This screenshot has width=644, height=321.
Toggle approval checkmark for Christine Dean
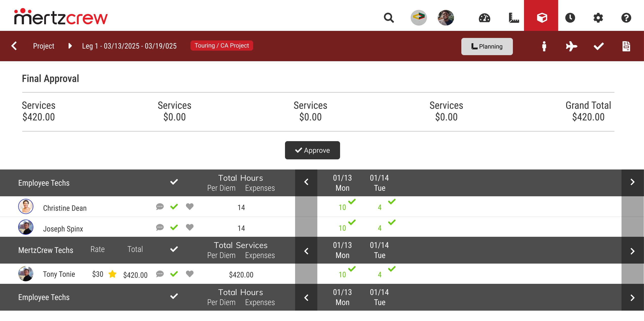tap(174, 207)
